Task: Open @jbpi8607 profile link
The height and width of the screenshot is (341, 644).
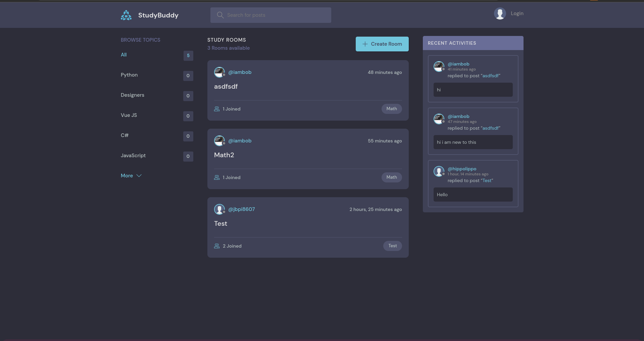Action: [242, 209]
